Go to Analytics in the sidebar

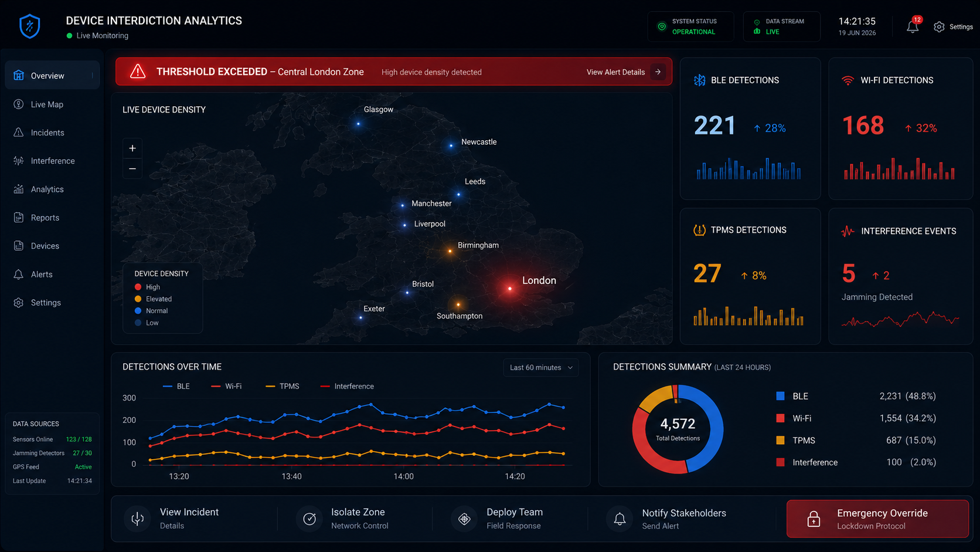coord(52,189)
